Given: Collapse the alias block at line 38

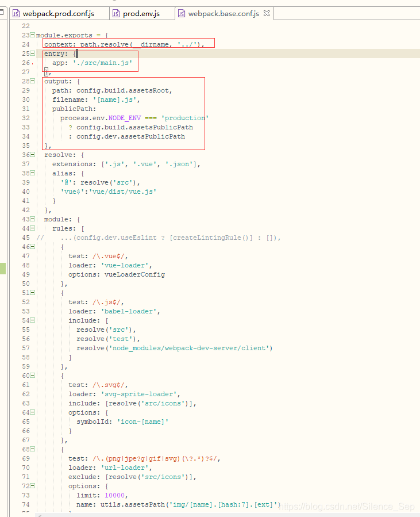Looking at the screenshot, I should (33, 173).
